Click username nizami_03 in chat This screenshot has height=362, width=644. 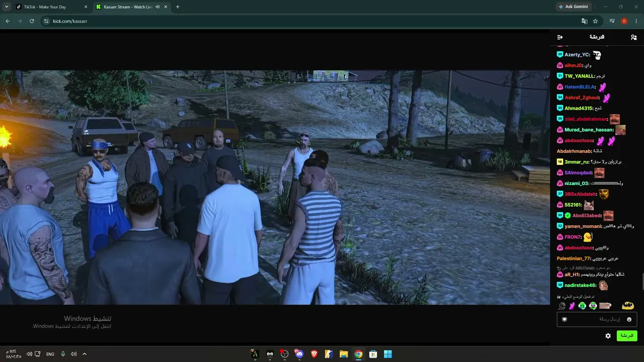(x=577, y=184)
